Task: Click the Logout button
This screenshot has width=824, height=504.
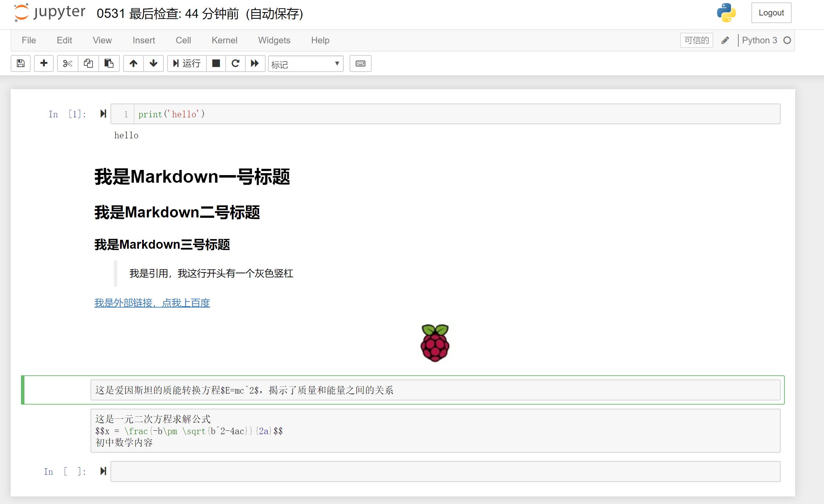Action: click(x=771, y=13)
